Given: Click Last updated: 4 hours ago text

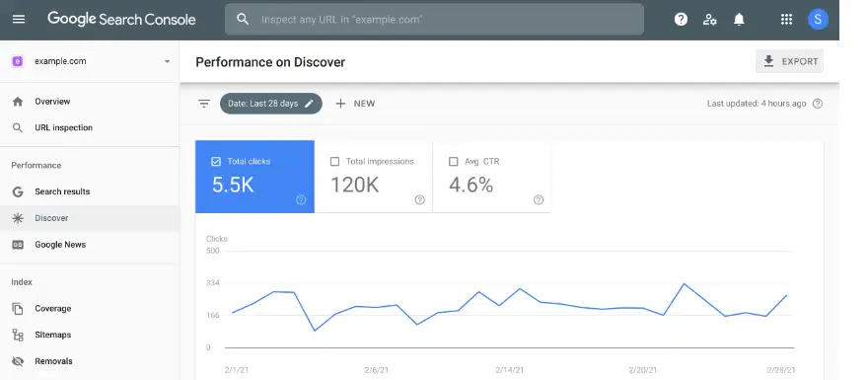Looking at the screenshot, I should tap(757, 104).
